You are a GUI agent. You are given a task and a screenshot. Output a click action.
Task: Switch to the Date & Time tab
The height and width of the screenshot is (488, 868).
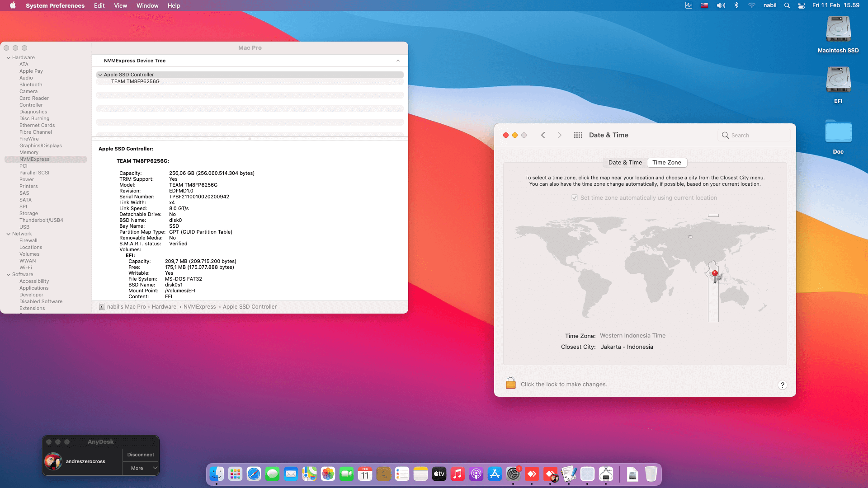point(625,163)
